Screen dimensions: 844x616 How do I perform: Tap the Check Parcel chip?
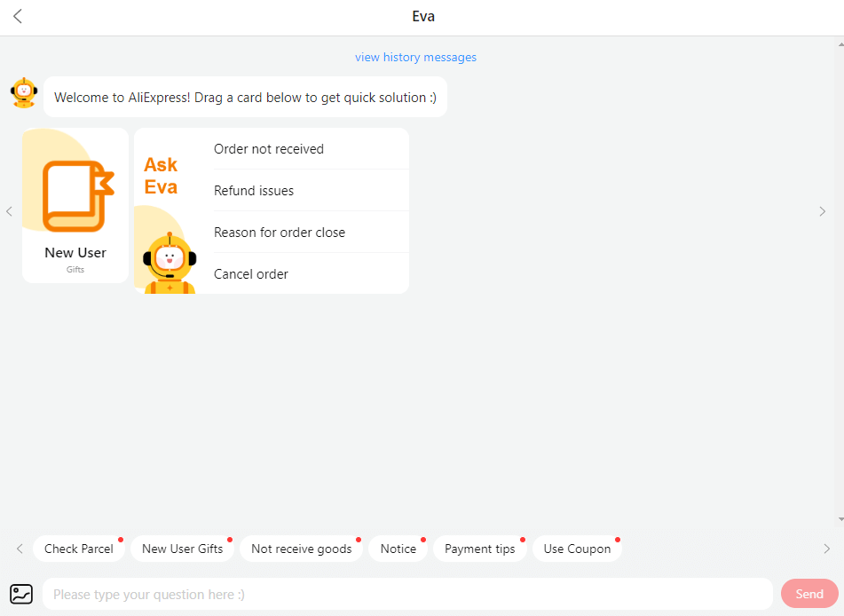point(79,549)
